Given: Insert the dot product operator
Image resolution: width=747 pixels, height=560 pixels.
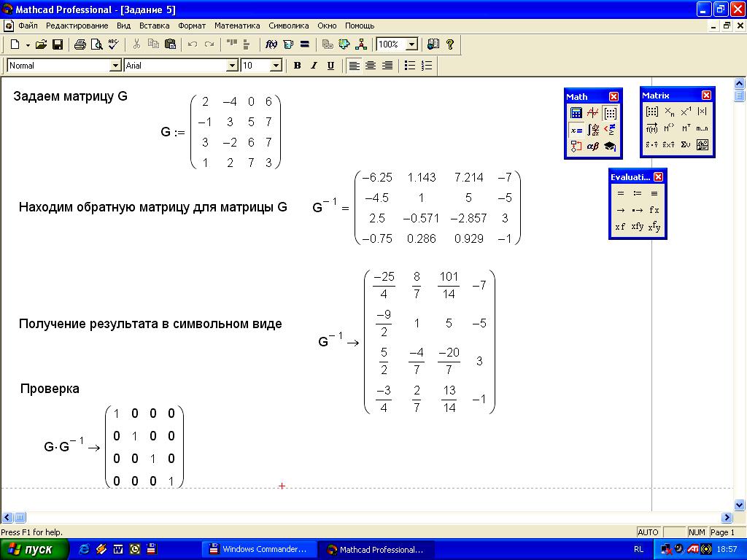Looking at the screenshot, I should pos(652,145).
